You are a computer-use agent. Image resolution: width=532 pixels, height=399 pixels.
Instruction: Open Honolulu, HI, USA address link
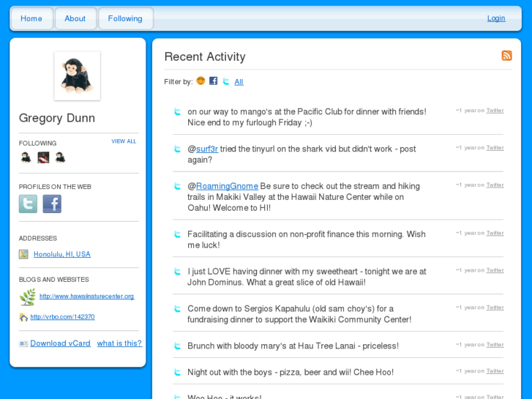point(62,254)
